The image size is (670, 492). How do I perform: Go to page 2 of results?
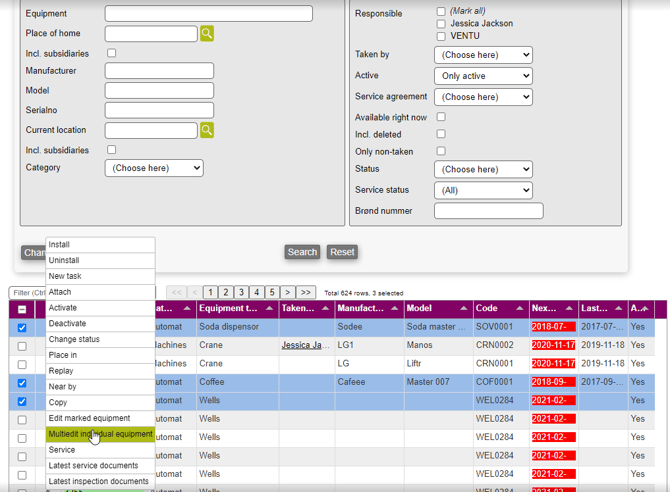coord(226,292)
